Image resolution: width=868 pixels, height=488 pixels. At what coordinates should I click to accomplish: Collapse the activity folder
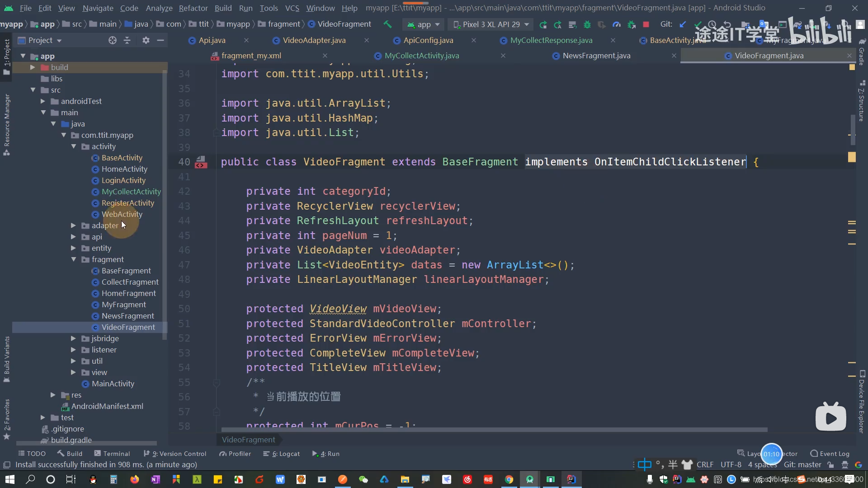tap(73, 146)
